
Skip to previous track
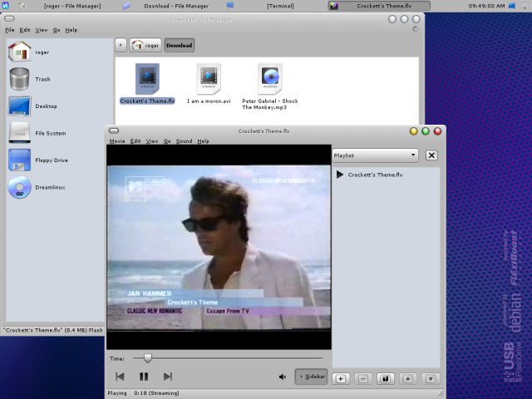point(120,377)
